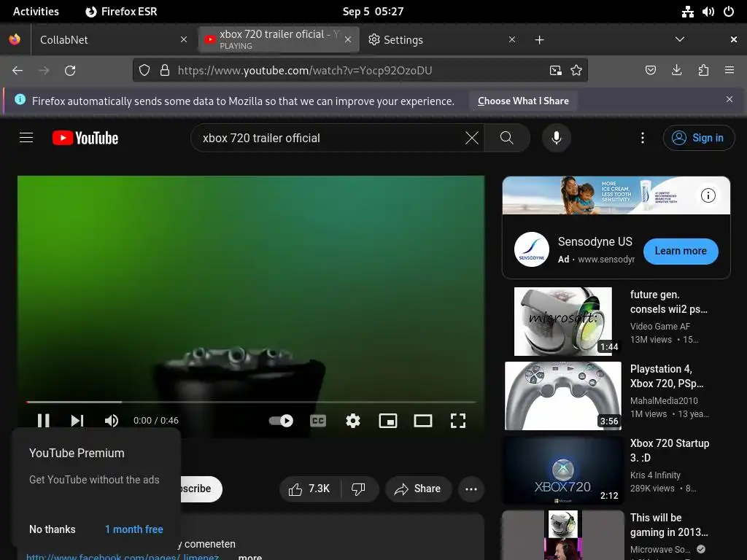Open picture-in-picture icon in address bar
The height and width of the screenshot is (560, 747).
(x=555, y=71)
